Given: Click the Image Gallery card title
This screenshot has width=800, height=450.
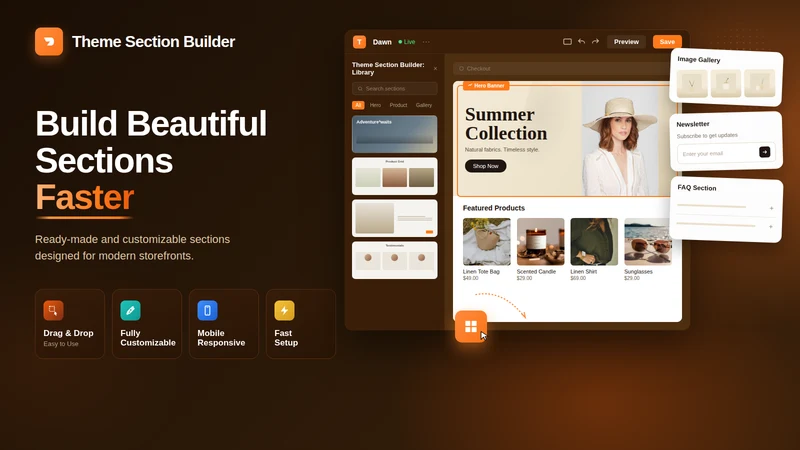Looking at the screenshot, I should (x=698, y=60).
